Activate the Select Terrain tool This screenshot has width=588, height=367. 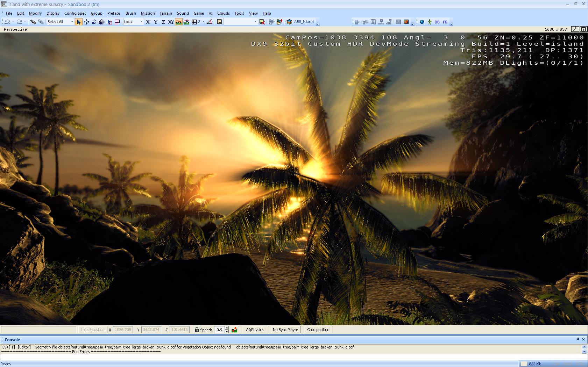click(109, 22)
